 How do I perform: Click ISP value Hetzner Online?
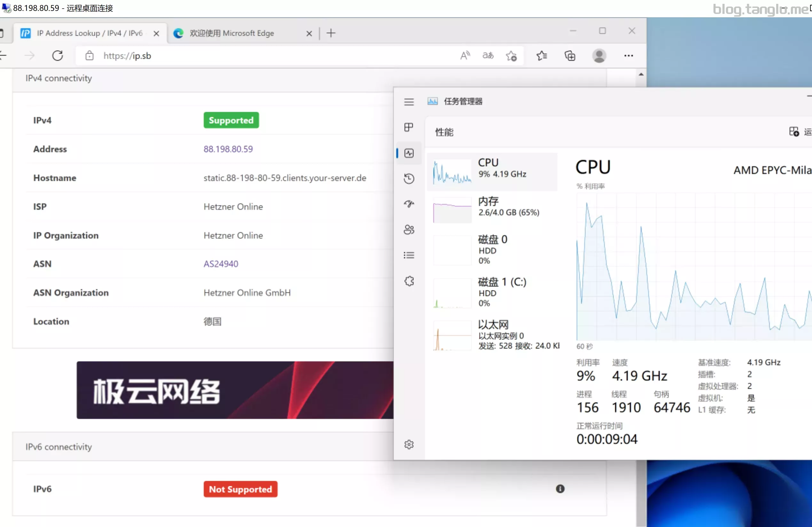(x=233, y=206)
